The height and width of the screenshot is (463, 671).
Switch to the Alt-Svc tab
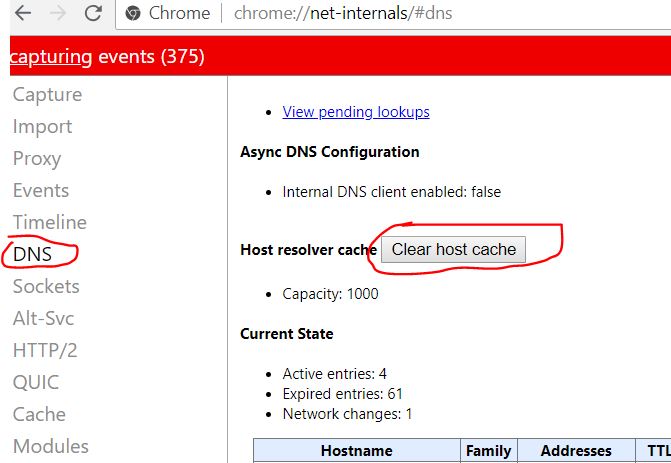(x=43, y=318)
